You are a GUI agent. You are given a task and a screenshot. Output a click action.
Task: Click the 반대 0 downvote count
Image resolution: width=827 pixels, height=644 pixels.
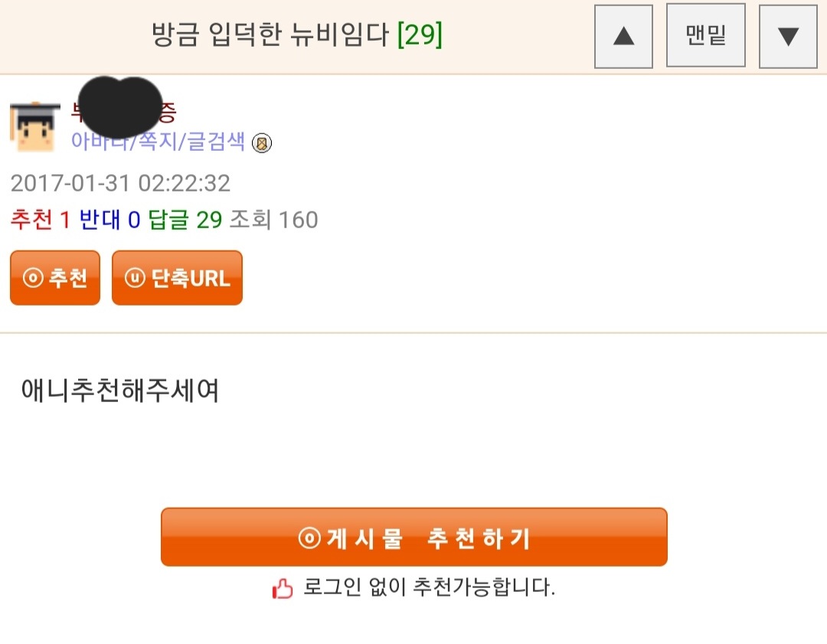pos(110,220)
